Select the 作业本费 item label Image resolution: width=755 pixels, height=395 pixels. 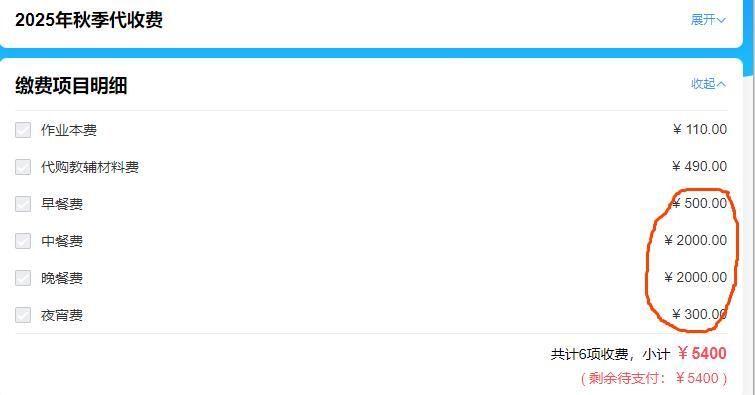[x=69, y=130]
